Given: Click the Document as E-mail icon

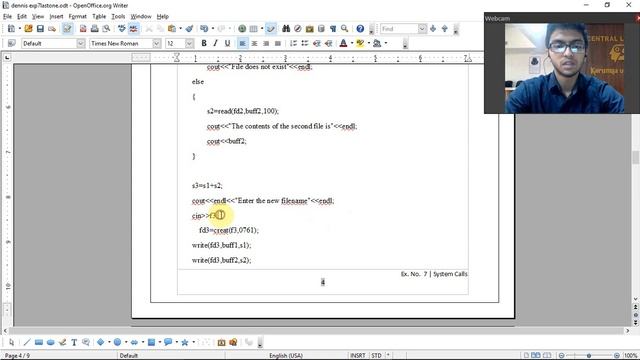Looking at the screenshot, I should 52,29.
